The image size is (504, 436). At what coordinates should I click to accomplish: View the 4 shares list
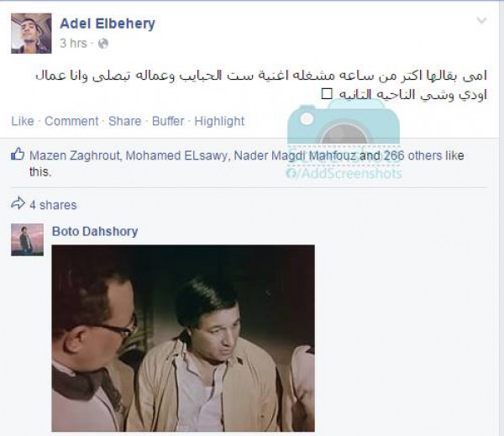pos(53,205)
